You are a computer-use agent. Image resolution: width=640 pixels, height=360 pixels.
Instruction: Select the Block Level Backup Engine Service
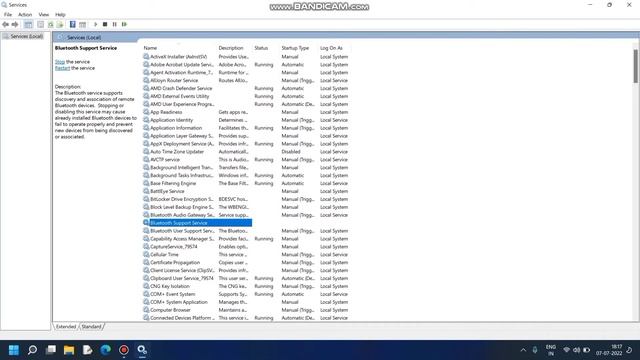coord(182,207)
